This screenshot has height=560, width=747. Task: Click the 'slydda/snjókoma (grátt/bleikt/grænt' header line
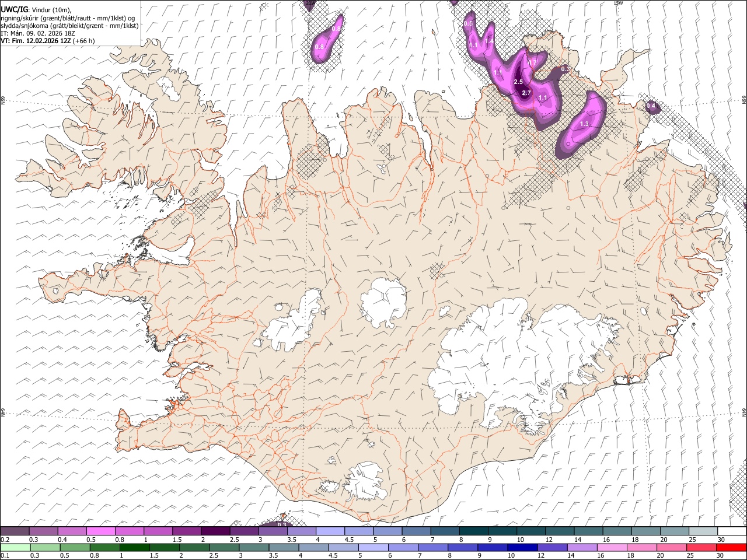coord(69,26)
